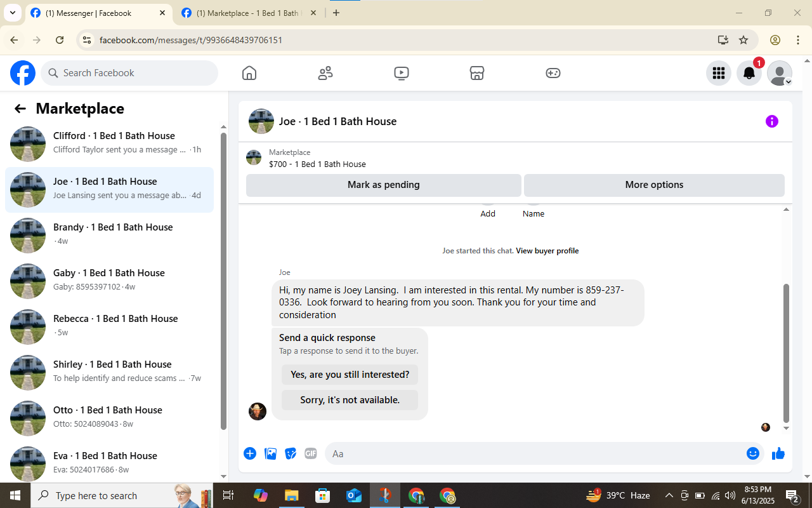The image size is (812, 508).
Task: Click the Search Facebook field
Action: click(x=129, y=73)
